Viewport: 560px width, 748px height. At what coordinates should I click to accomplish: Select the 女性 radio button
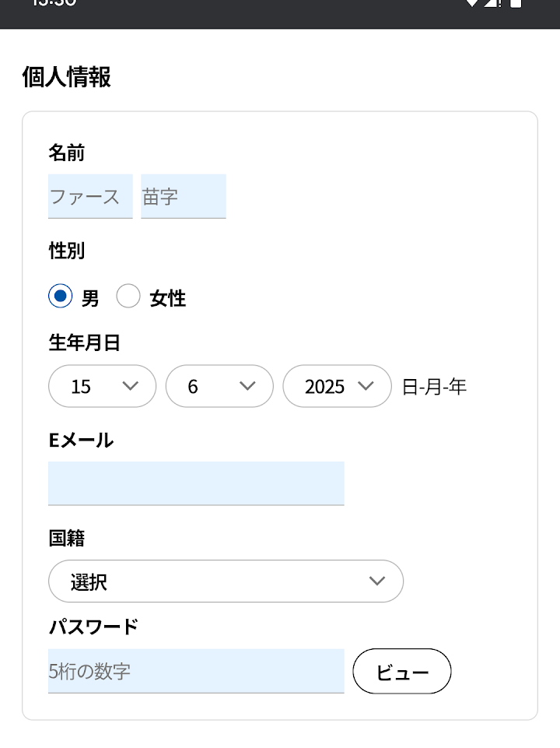click(x=128, y=297)
